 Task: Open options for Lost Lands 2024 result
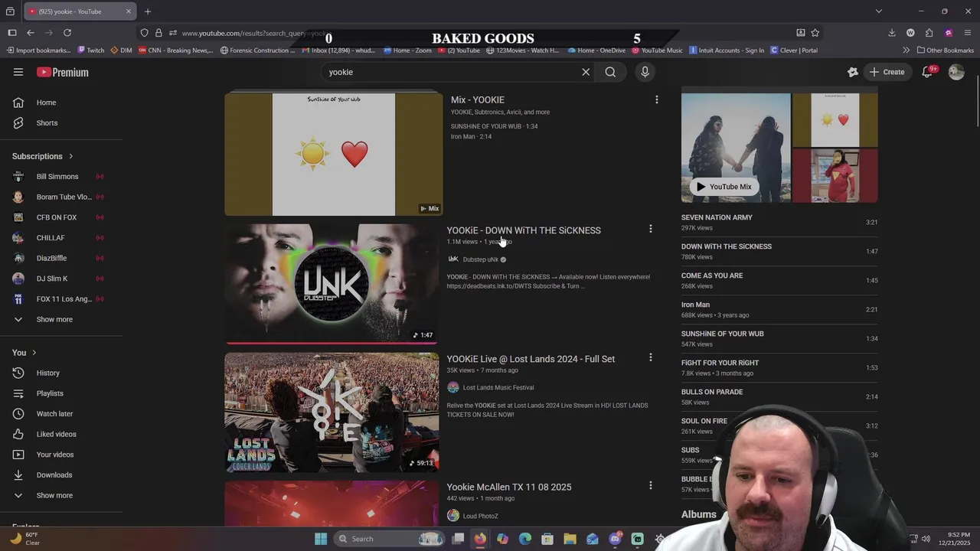(x=651, y=357)
